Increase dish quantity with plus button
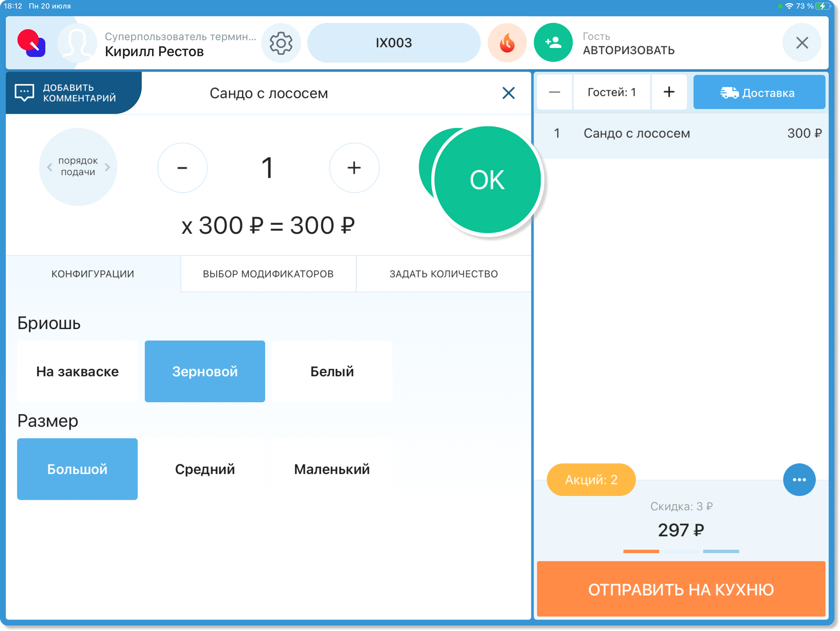 354,168
